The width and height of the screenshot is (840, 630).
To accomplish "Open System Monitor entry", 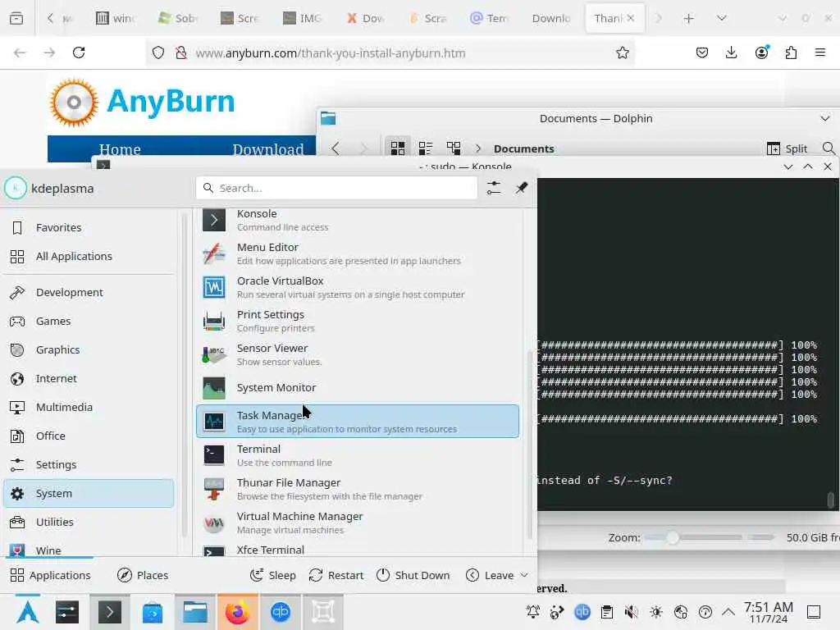I will tap(358, 388).
